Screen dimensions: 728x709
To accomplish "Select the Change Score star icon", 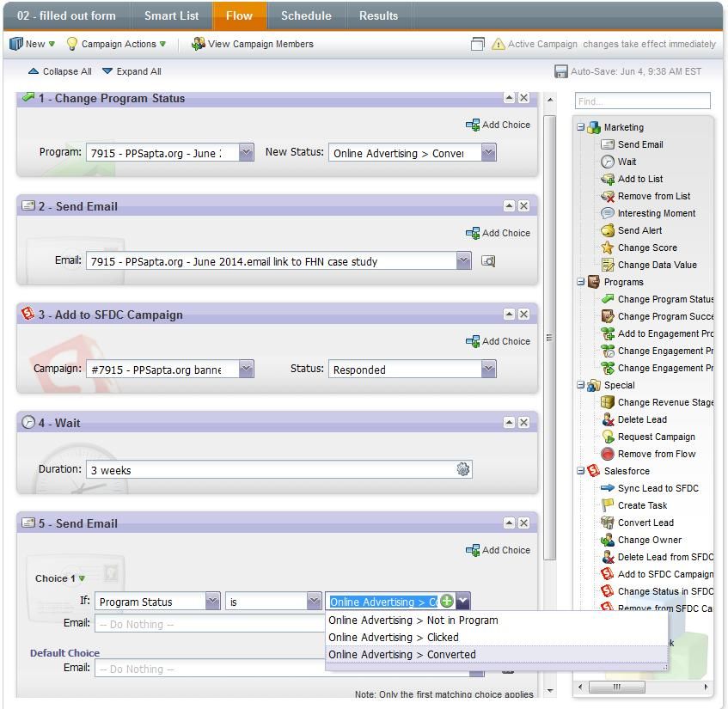I will [608, 248].
